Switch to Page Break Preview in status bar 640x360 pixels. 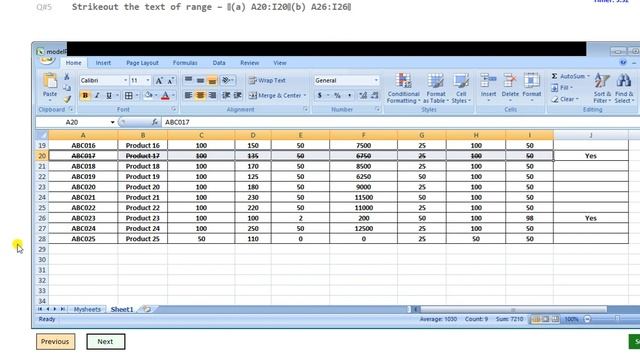point(555,319)
